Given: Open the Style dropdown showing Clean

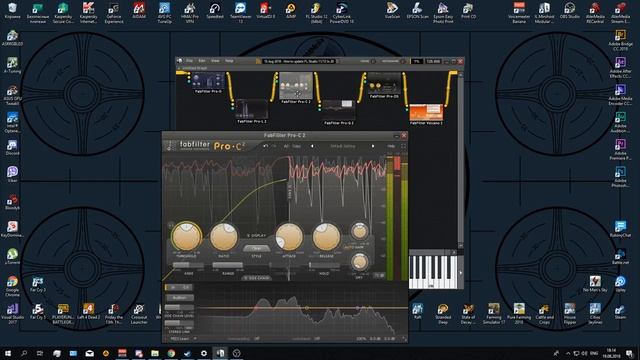Looking at the screenshot, I should point(256,248).
